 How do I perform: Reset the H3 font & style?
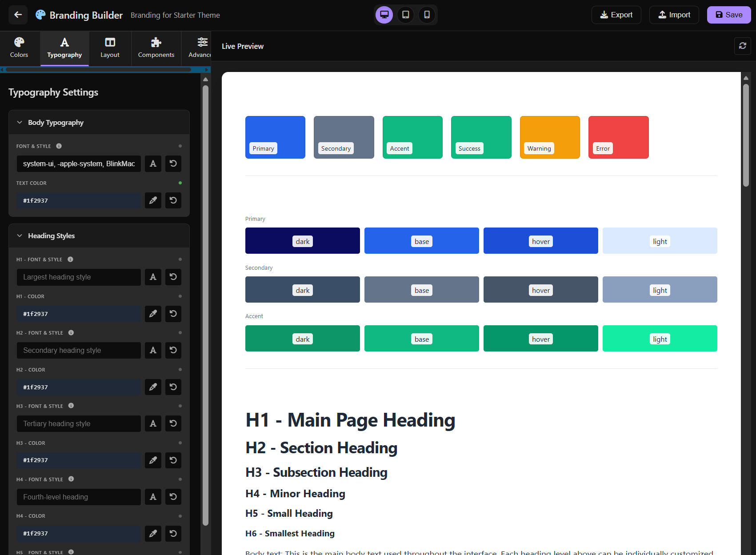(x=173, y=423)
